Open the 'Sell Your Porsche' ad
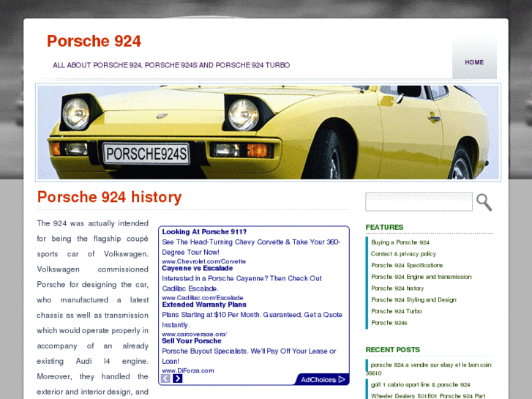 point(191,341)
